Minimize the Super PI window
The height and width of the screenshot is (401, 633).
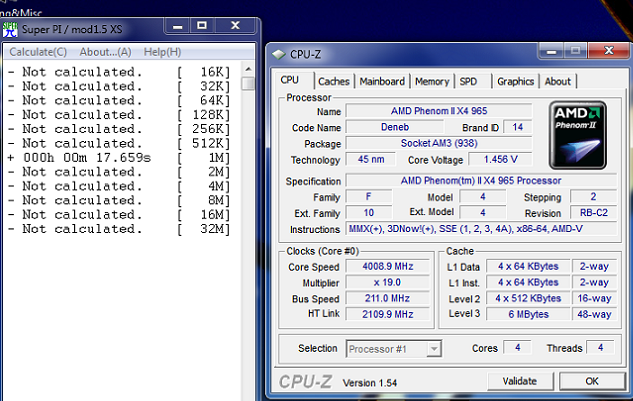click(178, 27)
